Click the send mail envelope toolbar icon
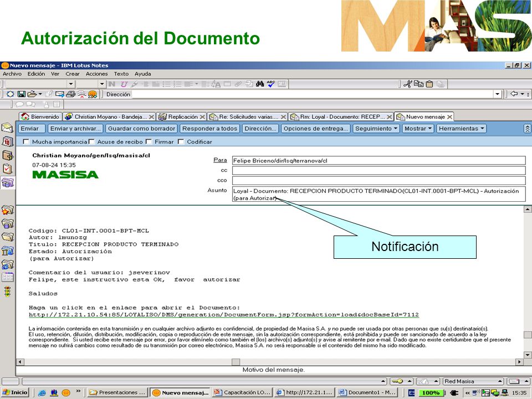The height and width of the screenshot is (399, 532). click(x=60, y=94)
